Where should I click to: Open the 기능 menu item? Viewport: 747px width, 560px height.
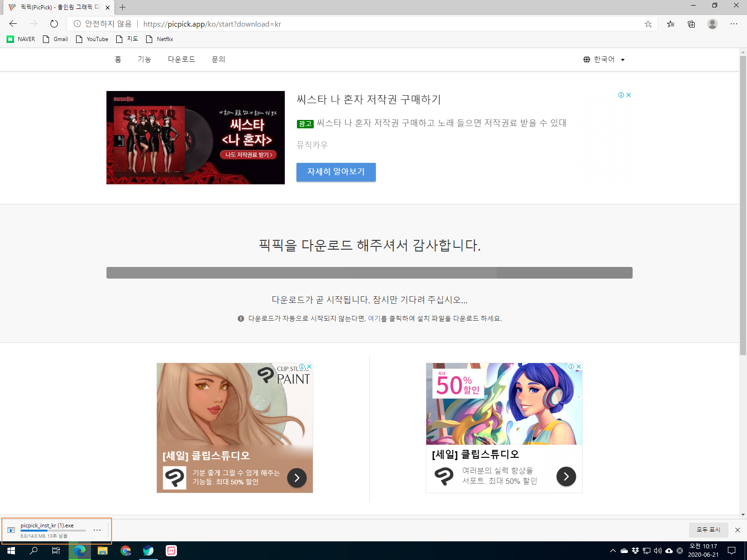(144, 59)
